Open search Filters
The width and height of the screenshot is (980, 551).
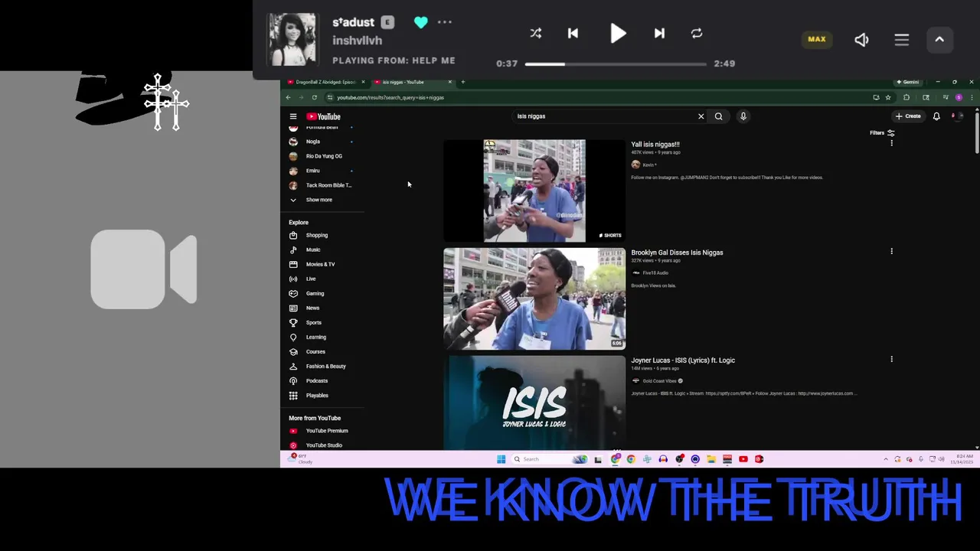(882, 133)
